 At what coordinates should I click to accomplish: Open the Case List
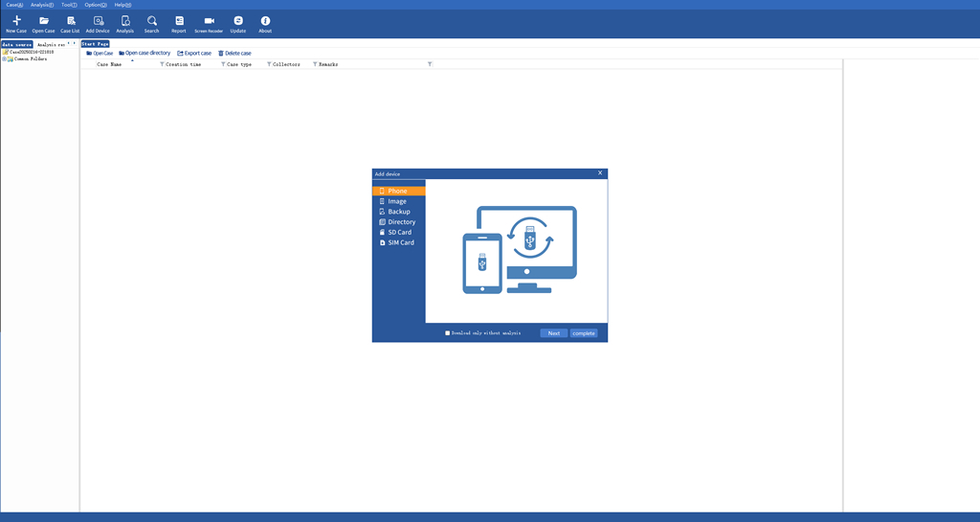[70, 24]
